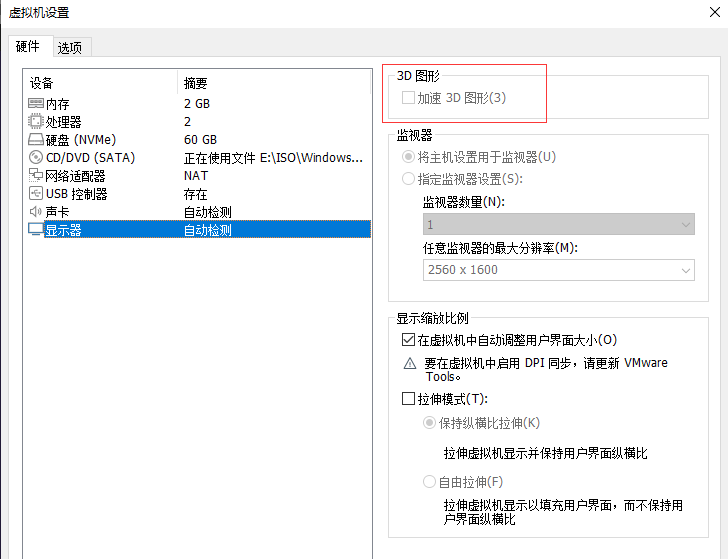Select 指定监视器设置 radio button
Screen dimensions: 728x559
[x=408, y=179]
